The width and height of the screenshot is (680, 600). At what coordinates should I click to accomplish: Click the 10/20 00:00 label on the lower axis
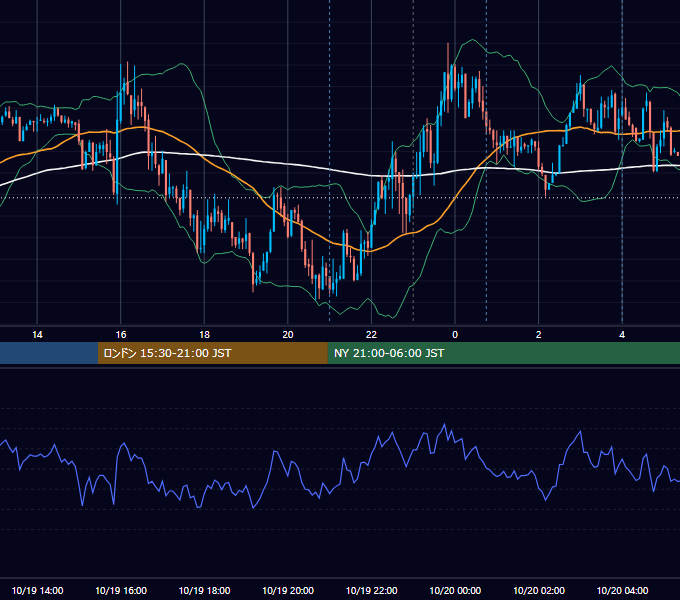[x=455, y=590]
